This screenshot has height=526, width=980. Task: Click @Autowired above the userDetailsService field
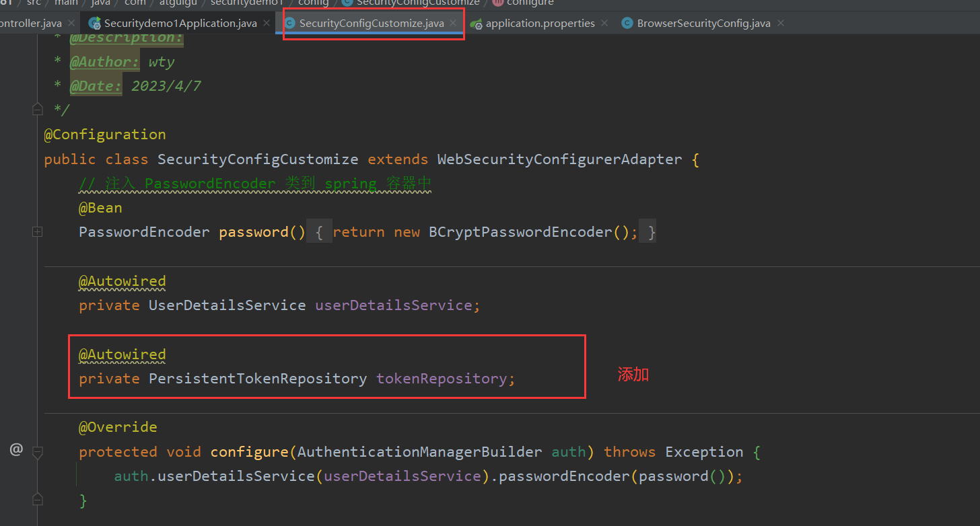122,281
